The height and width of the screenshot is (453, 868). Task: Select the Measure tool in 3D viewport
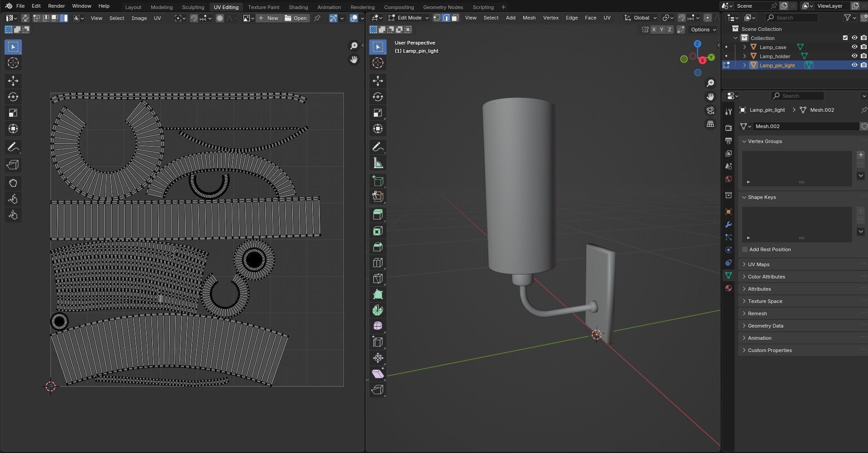[x=377, y=163]
